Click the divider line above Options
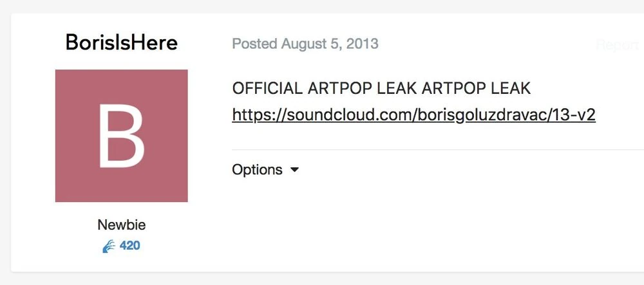The width and height of the screenshot is (644, 285). tap(438, 149)
